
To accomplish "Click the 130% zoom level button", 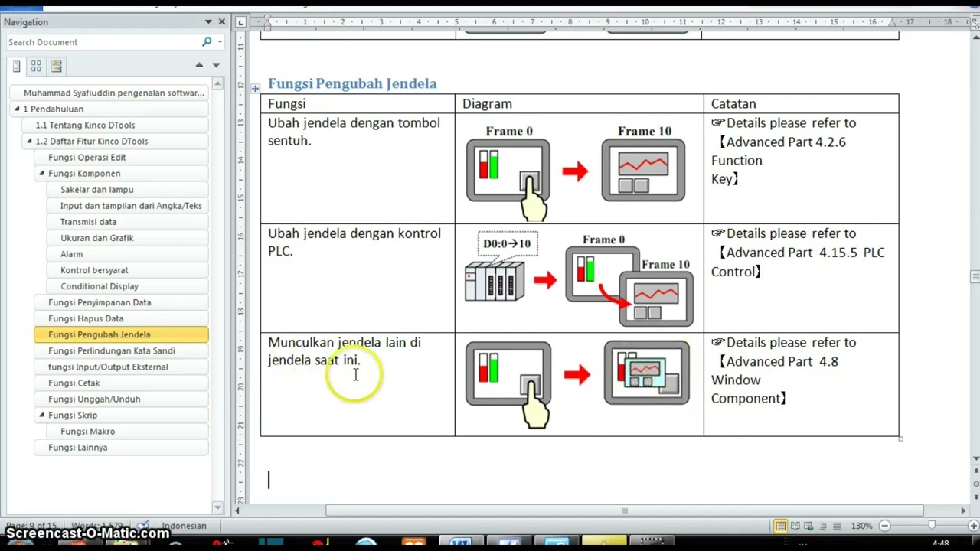I will (861, 526).
